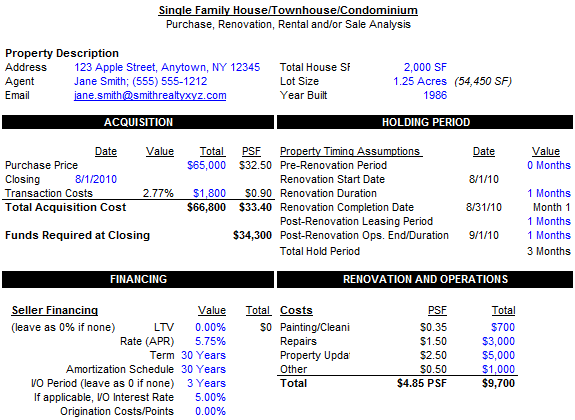Select the address cell 123 Apple Street

coord(167,67)
